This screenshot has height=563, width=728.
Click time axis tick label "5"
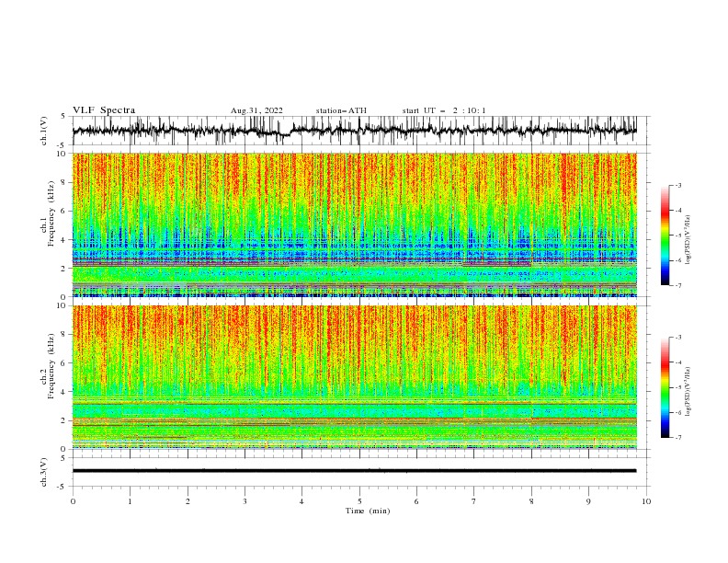[x=359, y=501]
